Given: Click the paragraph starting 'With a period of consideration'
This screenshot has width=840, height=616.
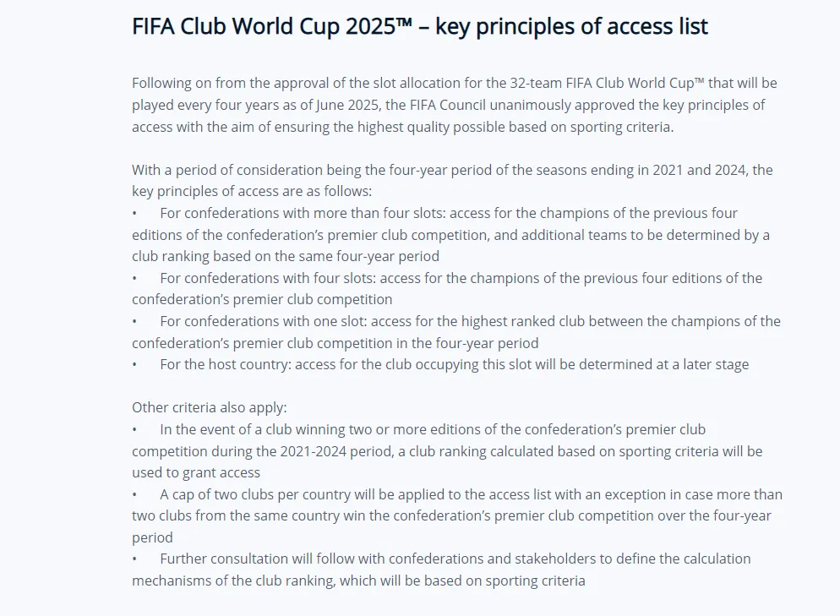Looking at the screenshot, I should (452, 170).
